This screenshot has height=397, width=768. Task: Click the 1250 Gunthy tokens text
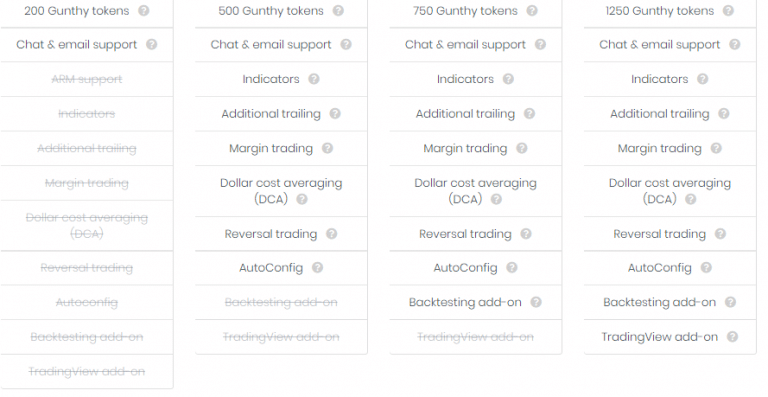[x=660, y=11]
